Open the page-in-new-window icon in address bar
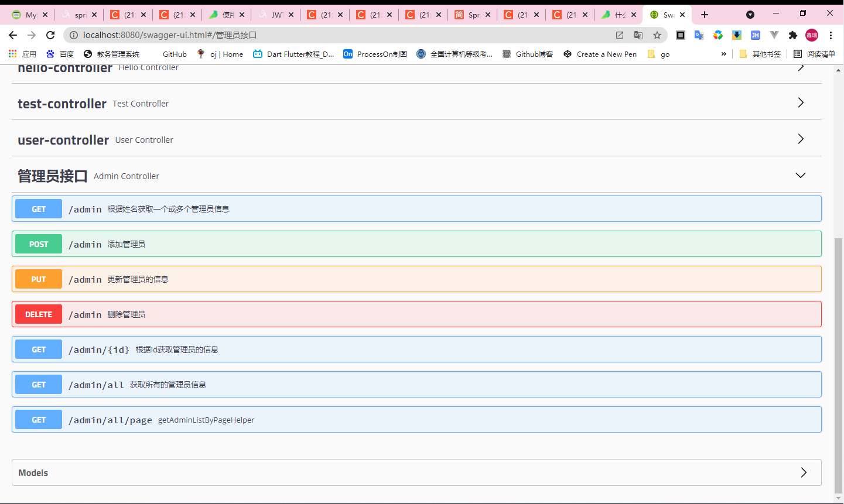844x504 pixels. click(620, 35)
